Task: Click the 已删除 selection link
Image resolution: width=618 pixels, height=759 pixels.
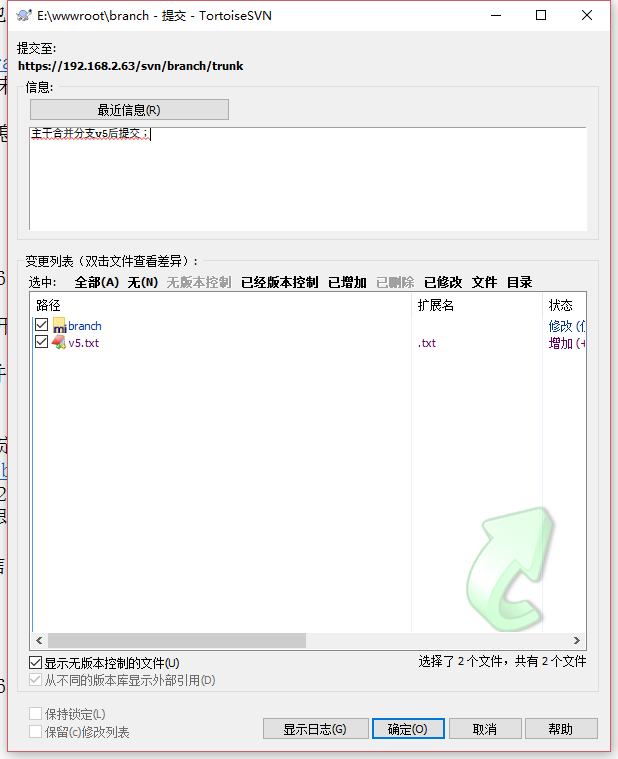Action: (x=395, y=282)
